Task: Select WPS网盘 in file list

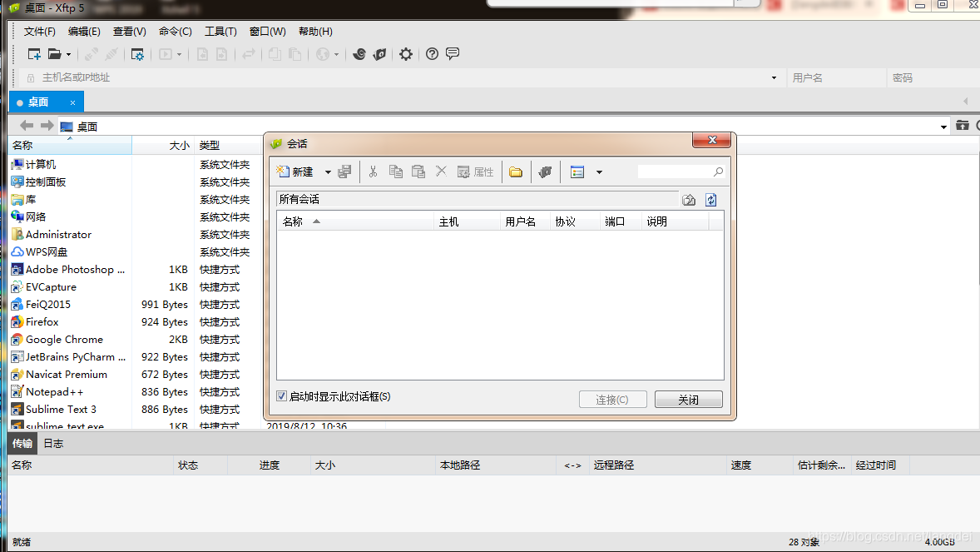Action: [47, 251]
